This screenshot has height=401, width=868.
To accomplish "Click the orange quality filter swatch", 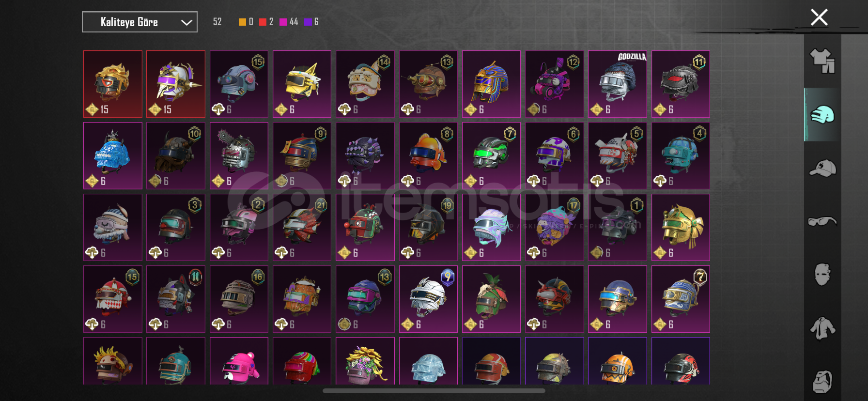I will tap(242, 22).
